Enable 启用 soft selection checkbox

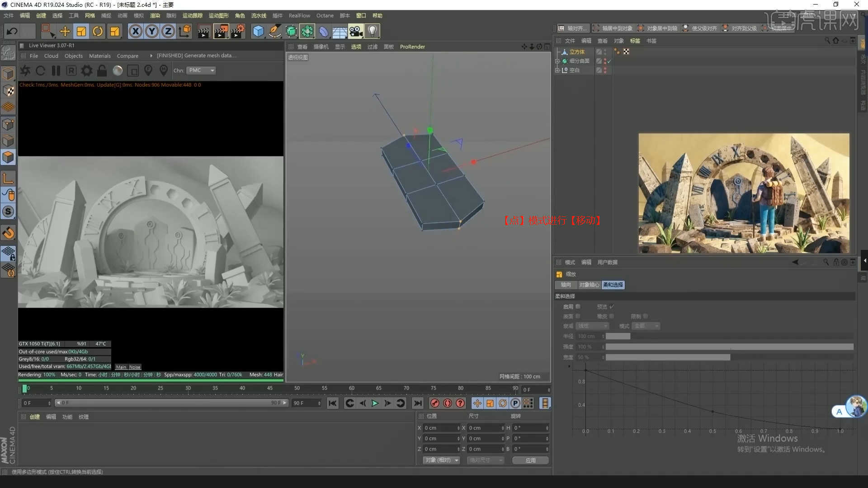[x=578, y=306]
